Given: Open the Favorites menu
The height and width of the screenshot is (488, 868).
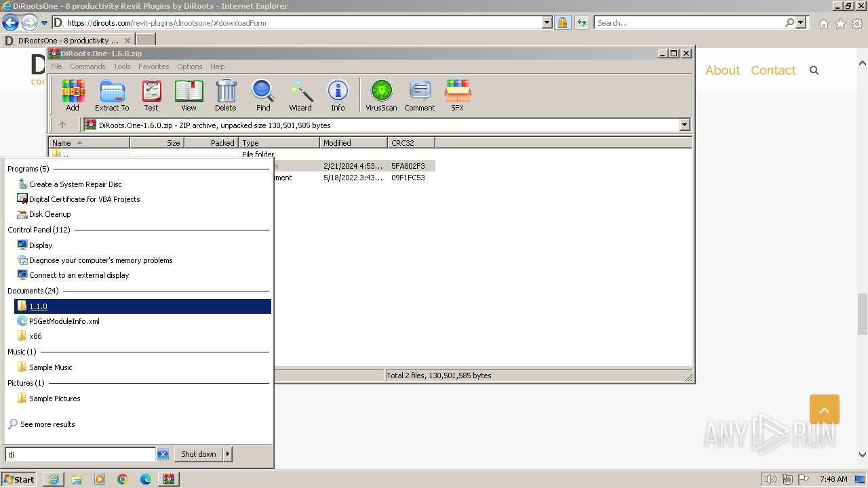Looking at the screenshot, I should point(154,66).
